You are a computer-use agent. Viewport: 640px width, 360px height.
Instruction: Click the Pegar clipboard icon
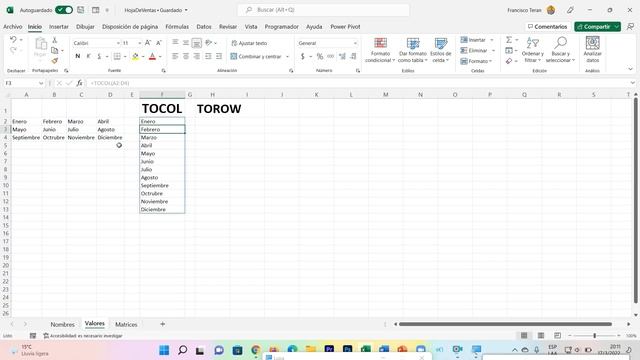(x=40, y=44)
